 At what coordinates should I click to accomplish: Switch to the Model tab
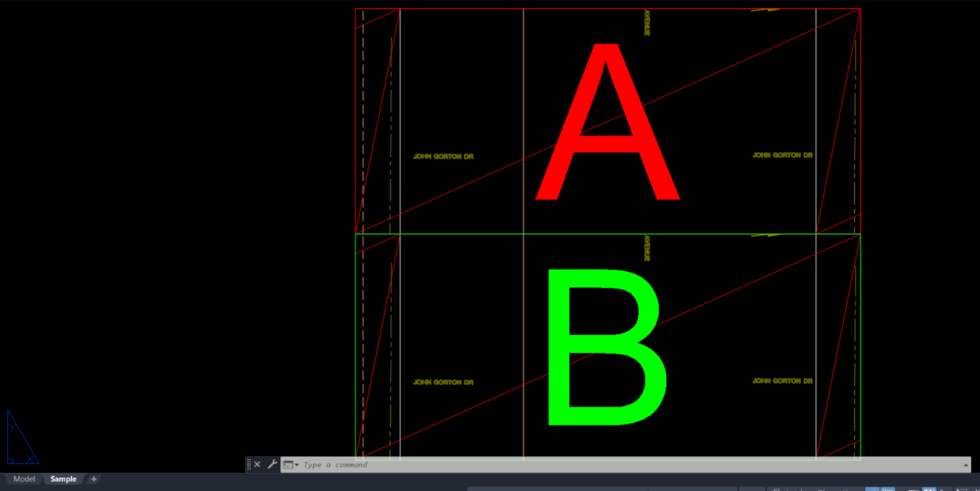[24, 480]
